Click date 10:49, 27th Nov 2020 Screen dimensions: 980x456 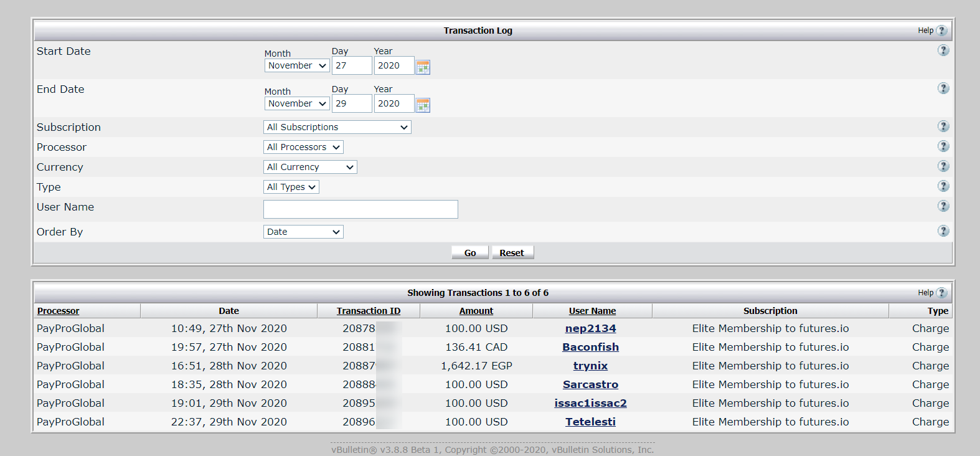(229, 328)
